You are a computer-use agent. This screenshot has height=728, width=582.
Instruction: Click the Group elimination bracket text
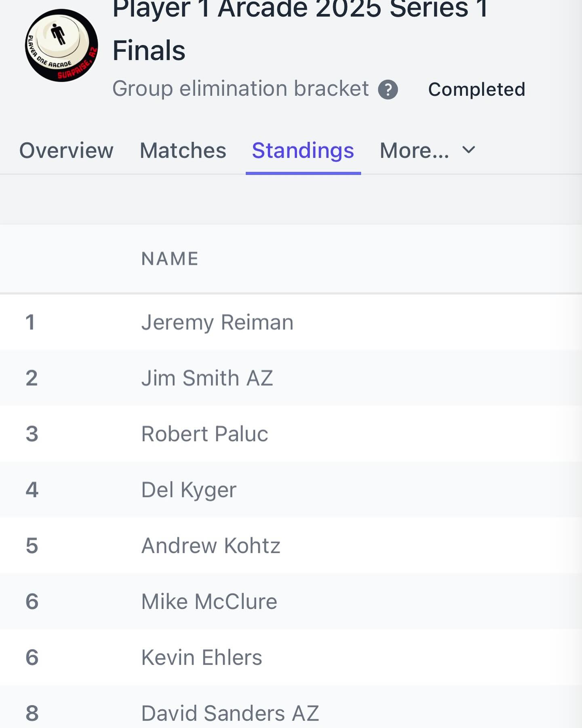240,89
